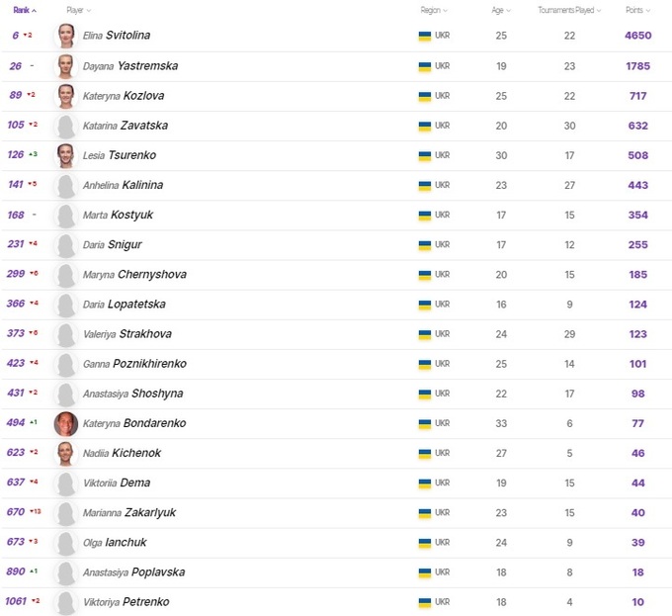Click the Age column header

tap(499, 9)
